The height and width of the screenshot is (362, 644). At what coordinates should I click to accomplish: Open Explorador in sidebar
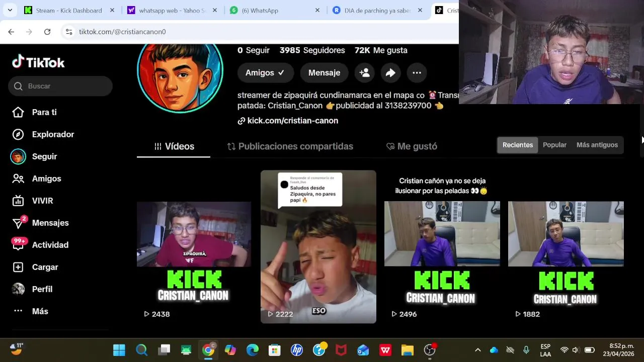53,134
